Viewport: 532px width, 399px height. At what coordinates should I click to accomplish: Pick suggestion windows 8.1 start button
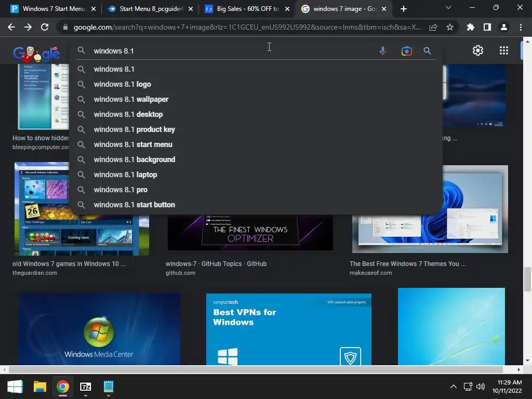[256, 205]
